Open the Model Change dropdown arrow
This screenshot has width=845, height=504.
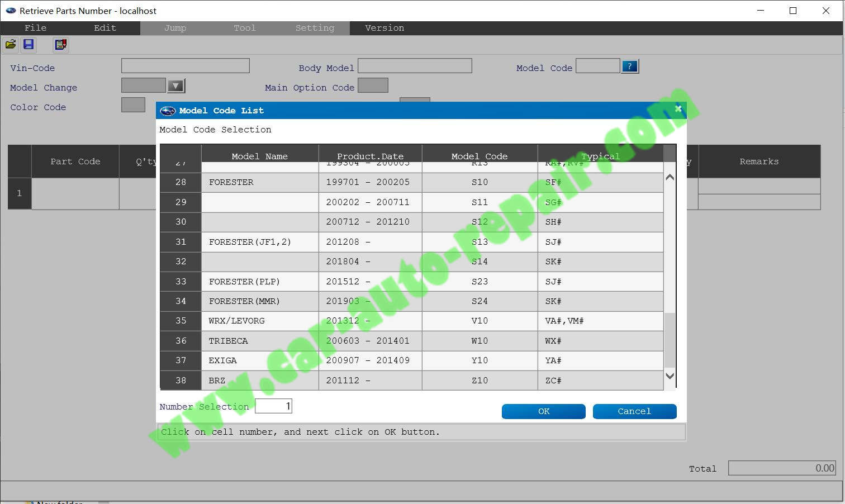pos(176,86)
